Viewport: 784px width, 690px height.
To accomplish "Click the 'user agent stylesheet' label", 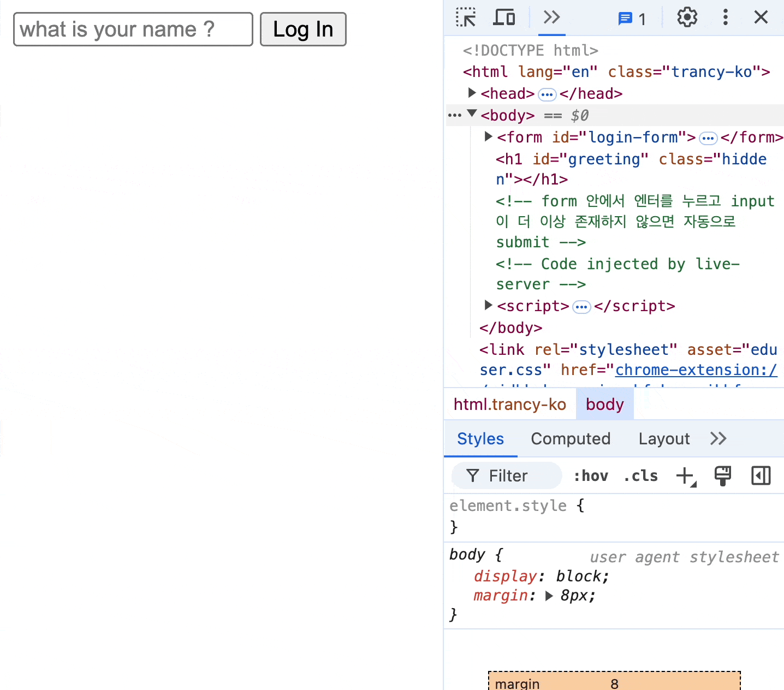I will pyautogui.click(x=684, y=557).
